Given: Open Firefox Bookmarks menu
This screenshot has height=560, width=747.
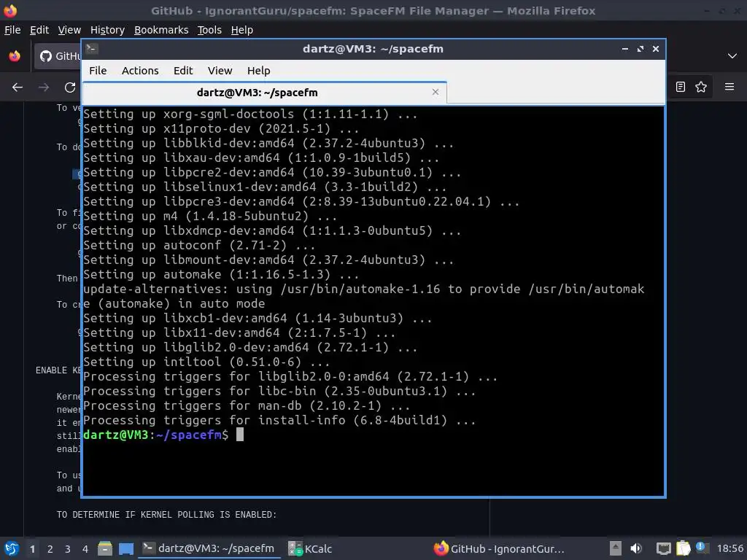Looking at the screenshot, I should click(161, 30).
